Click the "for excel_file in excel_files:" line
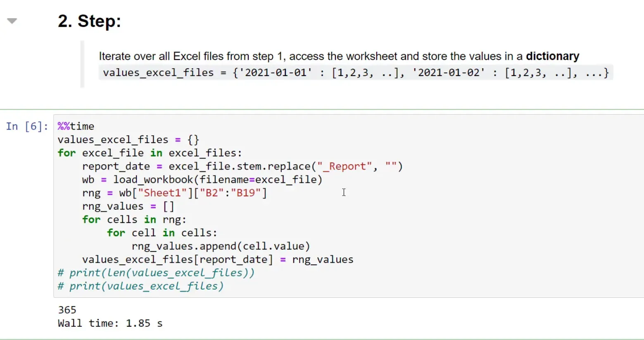Image resolution: width=644 pixels, height=340 pixels. (150, 153)
